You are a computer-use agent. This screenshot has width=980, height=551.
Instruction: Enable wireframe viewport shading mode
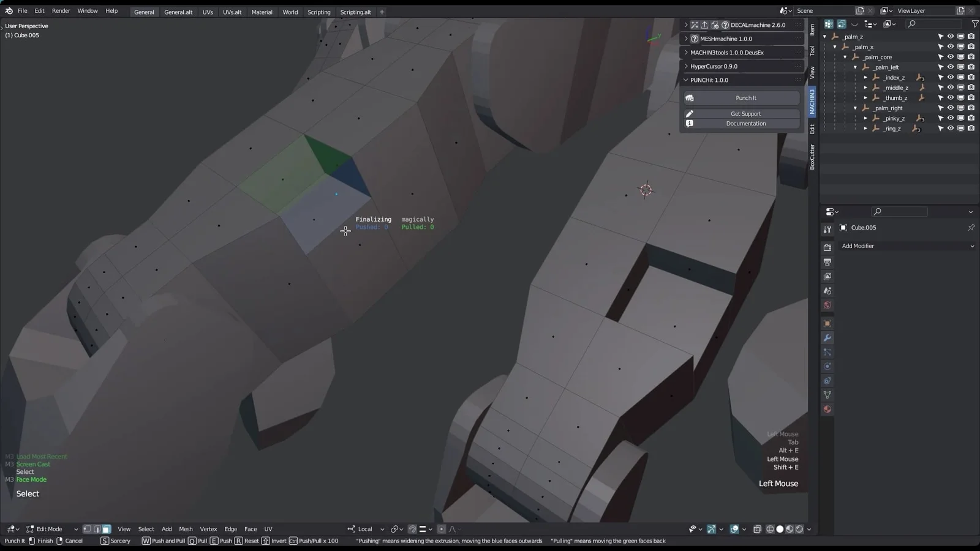[770, 529]
